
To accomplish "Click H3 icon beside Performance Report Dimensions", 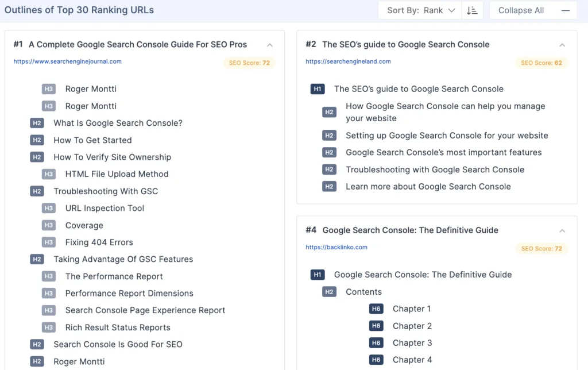I will [48, 294].
